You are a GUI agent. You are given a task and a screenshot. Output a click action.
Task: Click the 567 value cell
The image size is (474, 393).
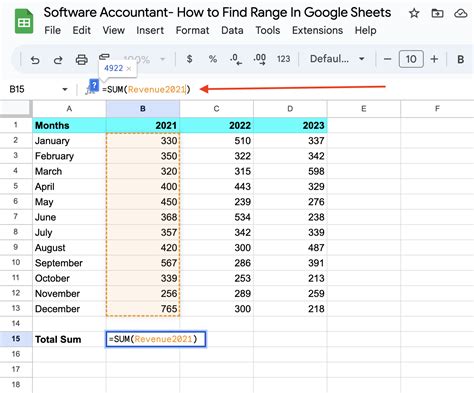[143, 263]
